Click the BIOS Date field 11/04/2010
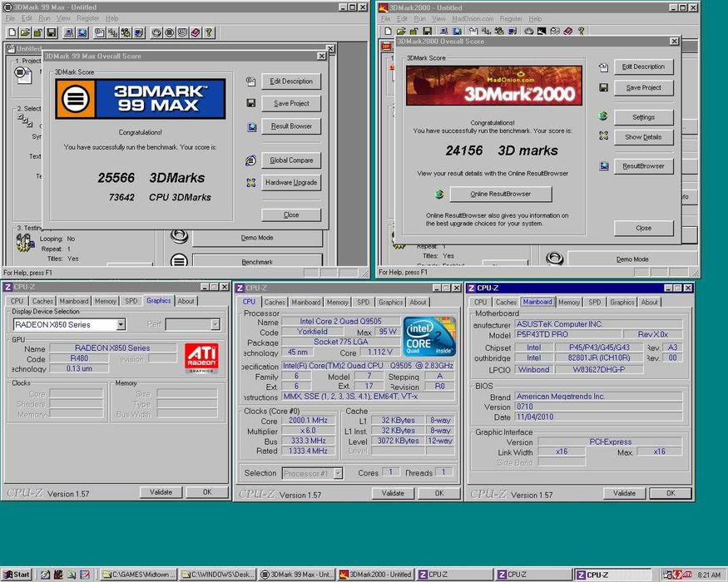This screenshot has width=728, height=582. point(598,417)
